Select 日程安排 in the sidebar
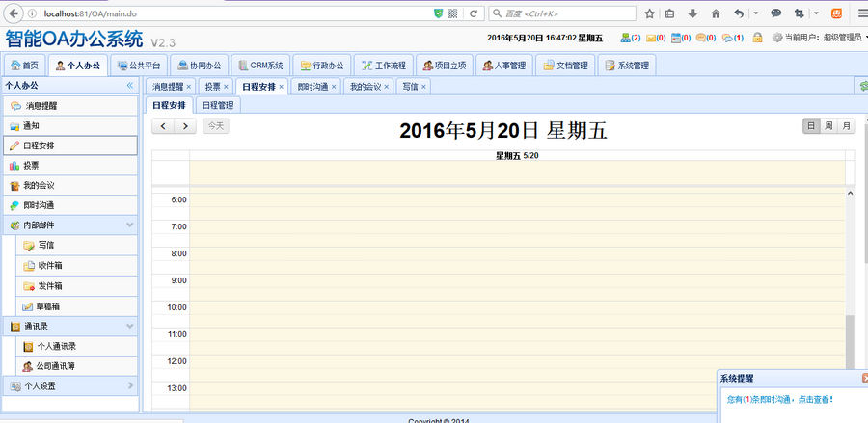This screenshot has width=868, height=423. (x=69, y=145)
